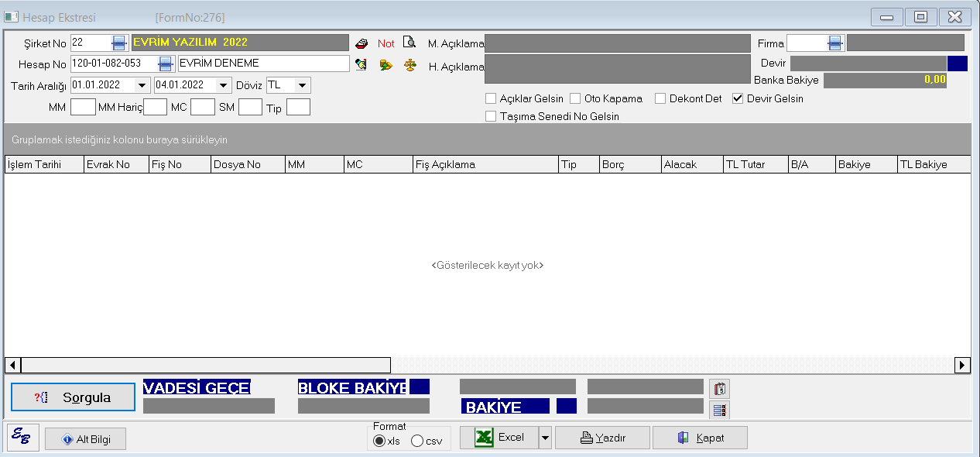Click the Evrak No column header
The height and width of the screenshot is (457, 980).
[116, 164]
